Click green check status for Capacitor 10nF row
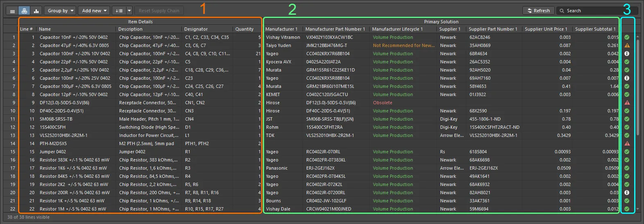The height and width of the screenshot is (224, 644). coord(627,37)
